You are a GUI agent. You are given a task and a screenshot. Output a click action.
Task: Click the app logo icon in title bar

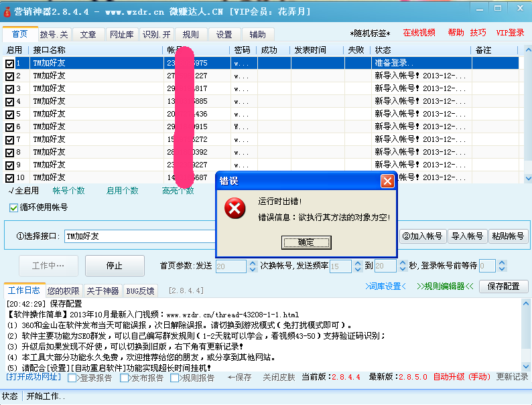pos(7,12)
